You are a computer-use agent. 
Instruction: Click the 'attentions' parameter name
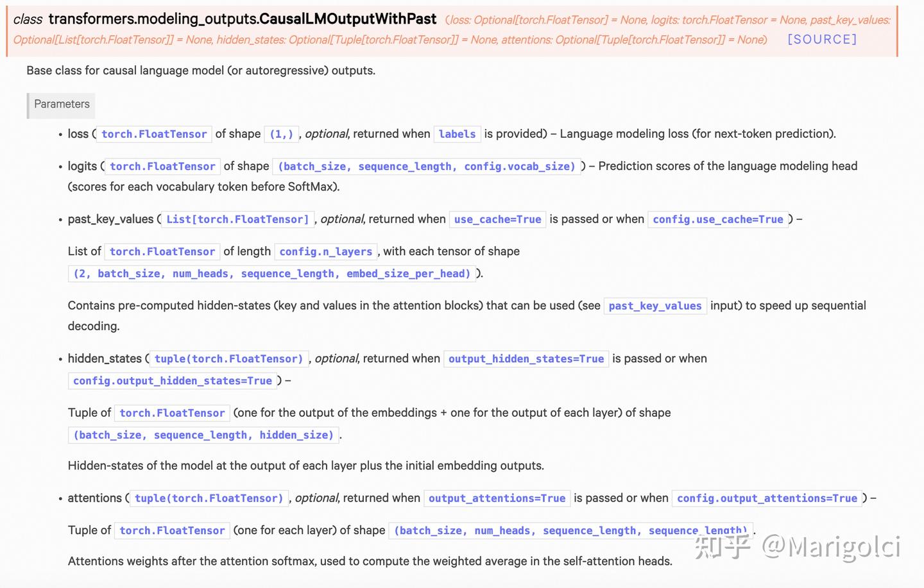coord(94,498)
